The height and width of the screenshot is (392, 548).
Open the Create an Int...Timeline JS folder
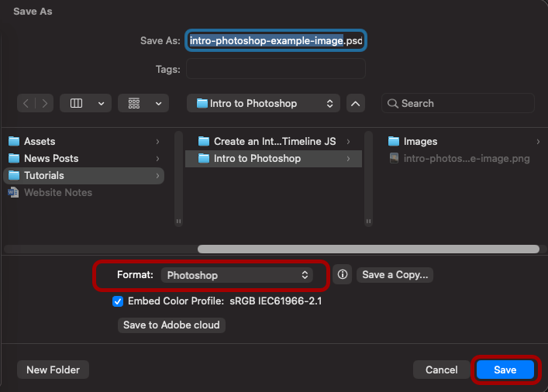click(x=274, y=141)
